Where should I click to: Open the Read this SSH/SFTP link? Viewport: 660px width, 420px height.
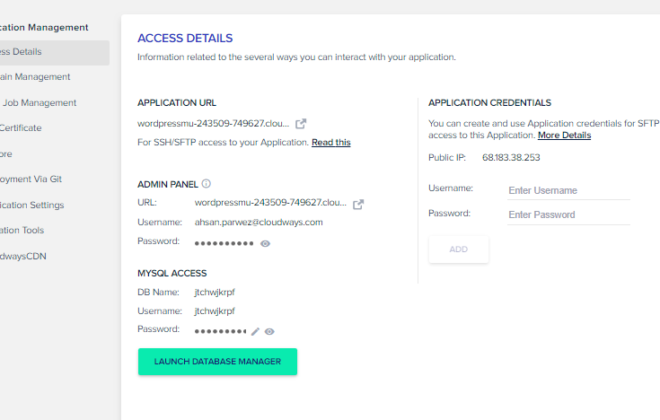[331, 142]
